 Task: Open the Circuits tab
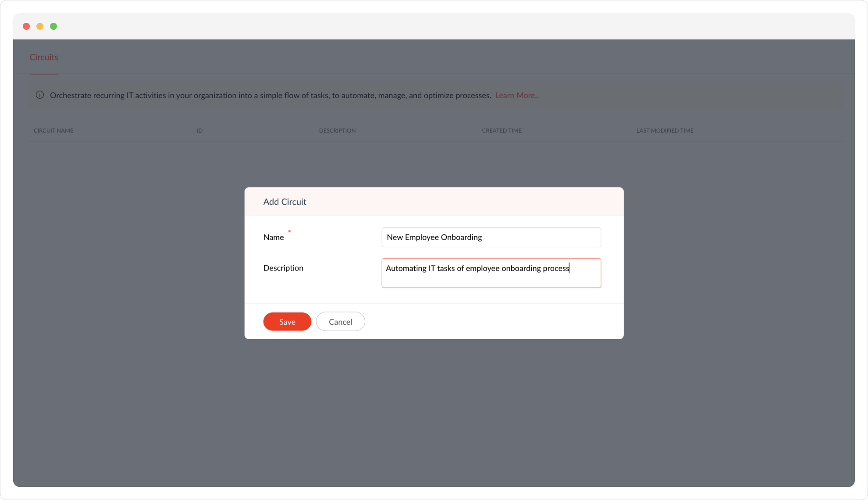point(44,57)
